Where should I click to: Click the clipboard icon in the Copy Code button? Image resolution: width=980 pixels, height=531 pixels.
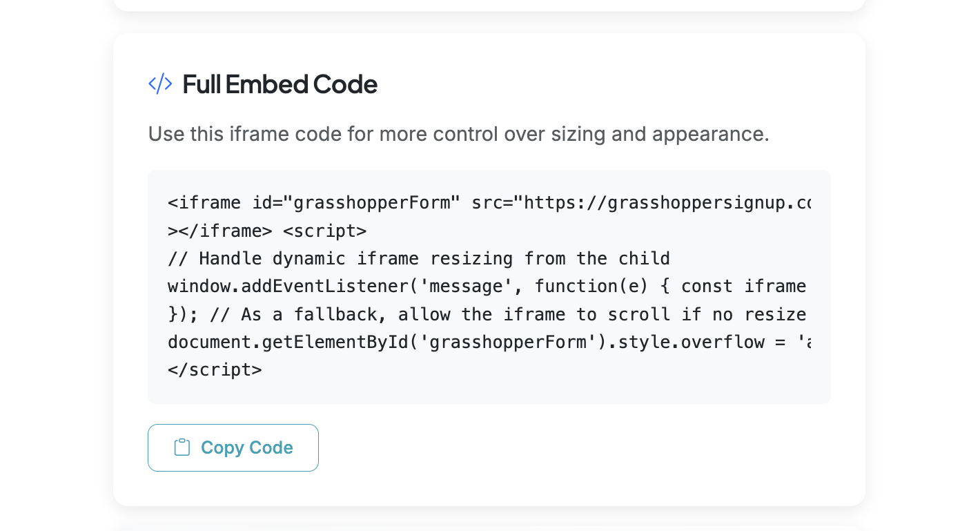click(182, 447)
